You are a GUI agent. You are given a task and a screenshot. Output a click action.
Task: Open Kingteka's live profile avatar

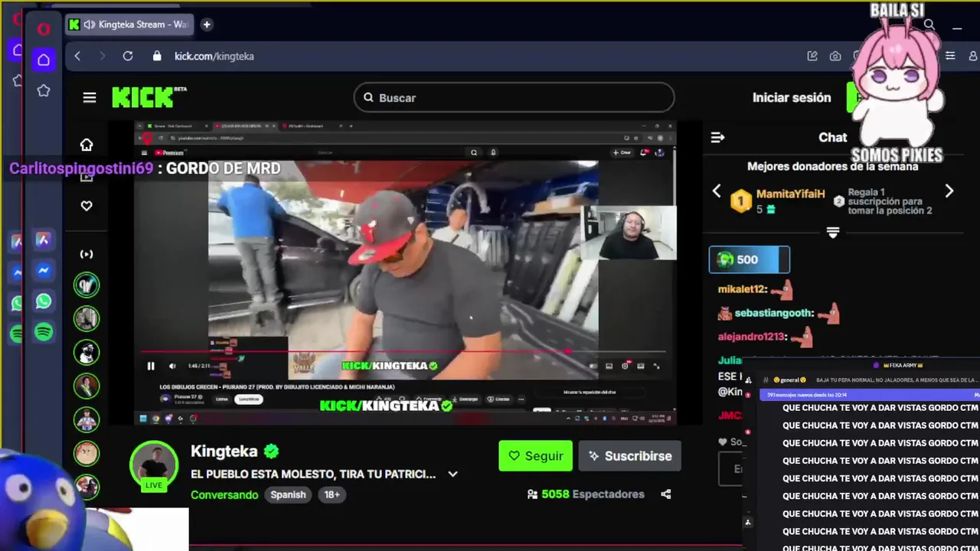[x=154, y=465]
